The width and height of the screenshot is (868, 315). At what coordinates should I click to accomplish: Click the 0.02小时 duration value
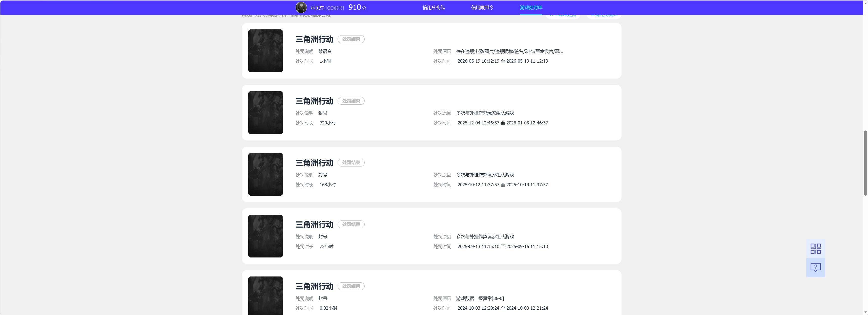[328, 308]
